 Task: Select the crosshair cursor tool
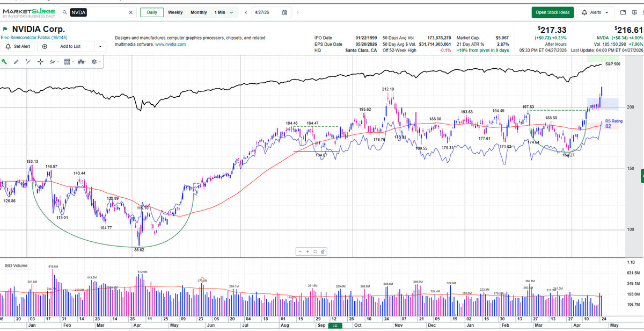pos(40,62)
